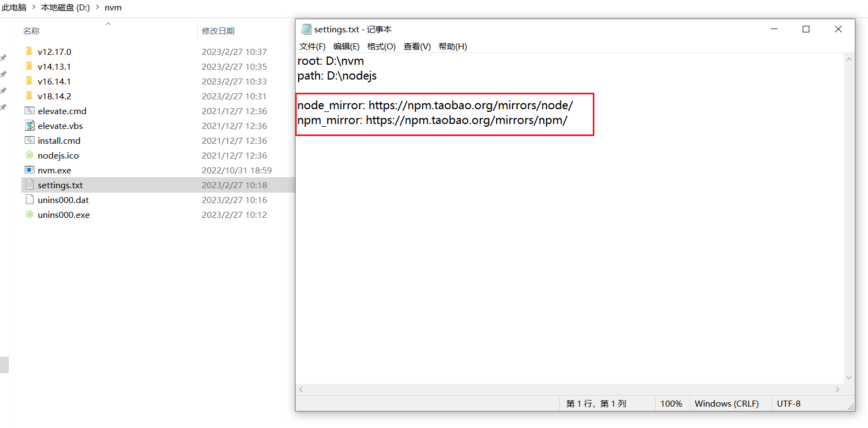Click the Notepad title bar icon
Viewport: 868px width, 428px height.
click(x=306, y=29)
